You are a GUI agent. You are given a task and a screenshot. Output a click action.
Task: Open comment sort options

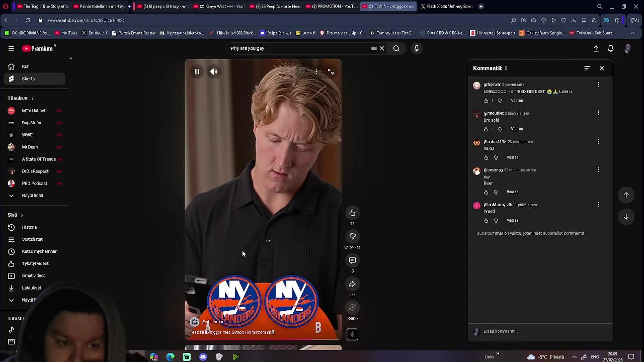[x=587, y=68]
